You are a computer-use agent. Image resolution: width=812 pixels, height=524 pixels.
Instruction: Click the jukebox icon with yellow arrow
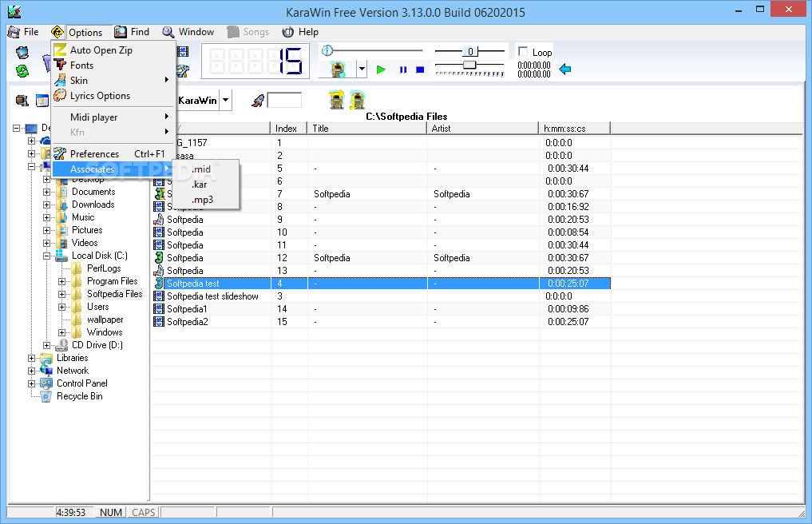(x=337, y=100)
